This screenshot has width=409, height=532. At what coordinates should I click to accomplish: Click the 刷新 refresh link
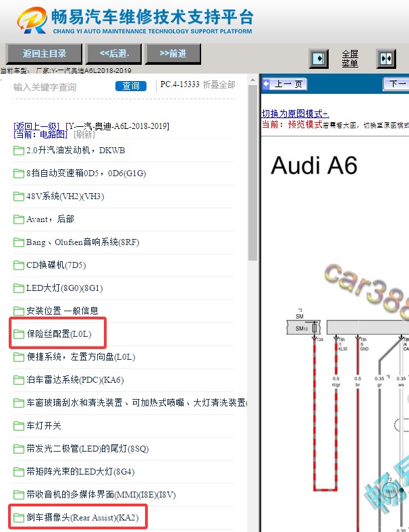pyautogui.click(x=84, y=134)
